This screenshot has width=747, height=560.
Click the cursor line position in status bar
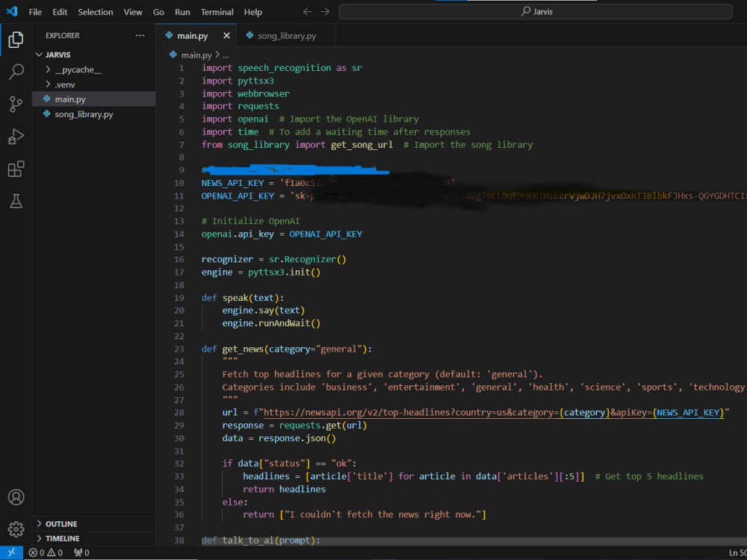tap(737, 553)
